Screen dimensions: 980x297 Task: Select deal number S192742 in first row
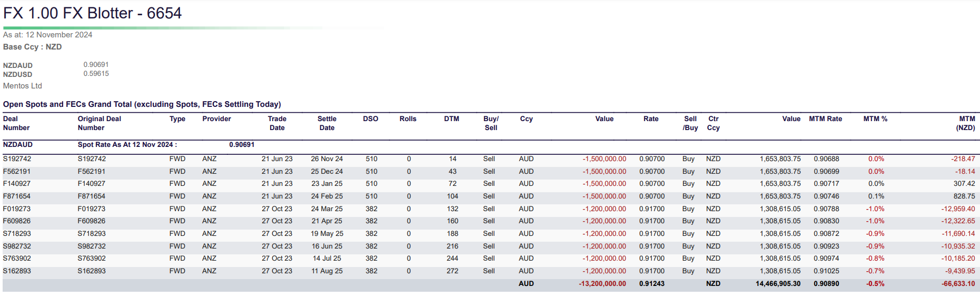(x=17, y=159)
